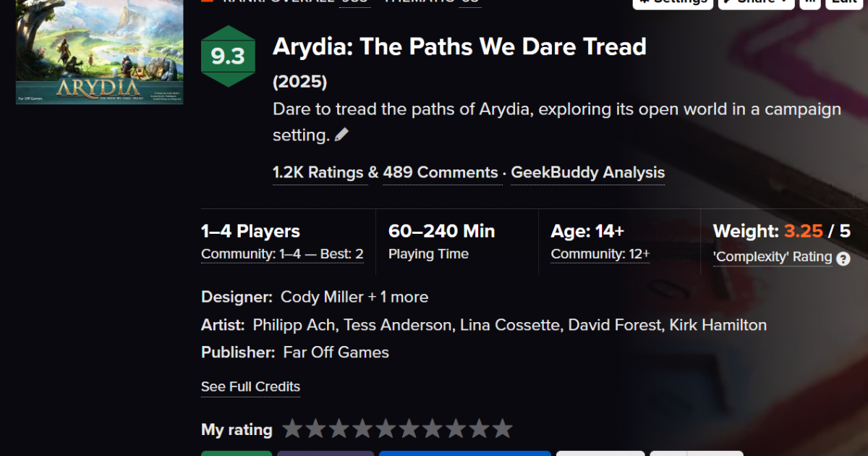Screen dimensions: 868x456
Task: Open See Full Credits
Action: coord(250,387)
